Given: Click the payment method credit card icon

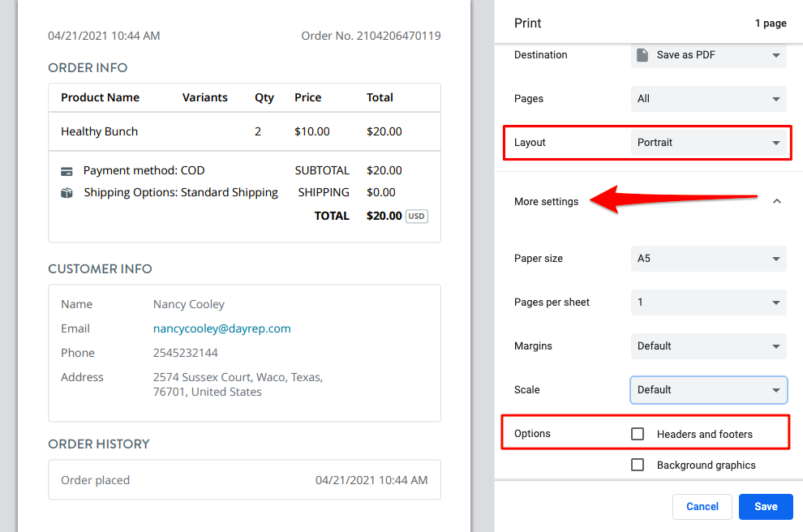Looking at the screenshot, I should pyautogui.click(x=68, y=170).
